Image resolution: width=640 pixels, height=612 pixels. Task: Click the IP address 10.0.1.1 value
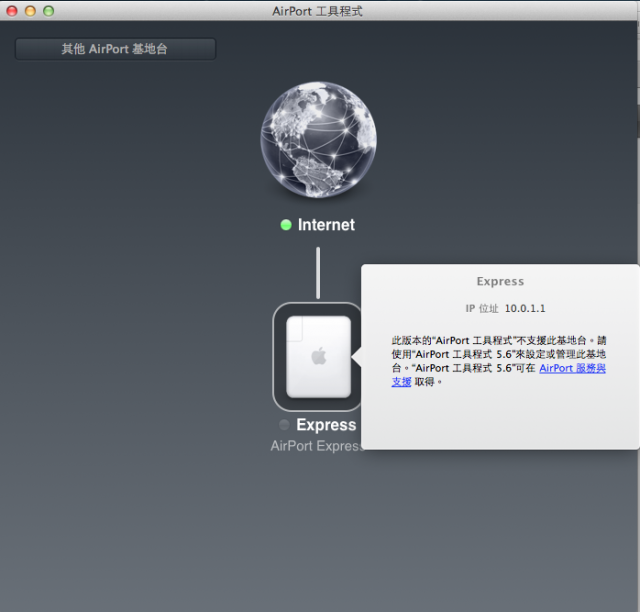525,308
